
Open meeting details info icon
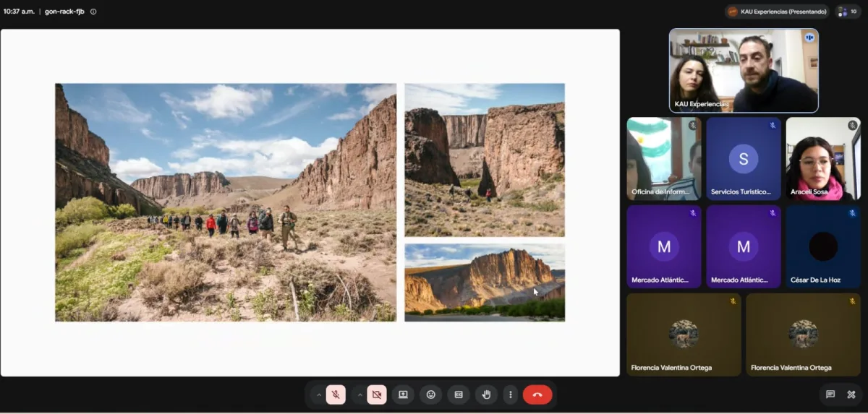coord(93,12)
